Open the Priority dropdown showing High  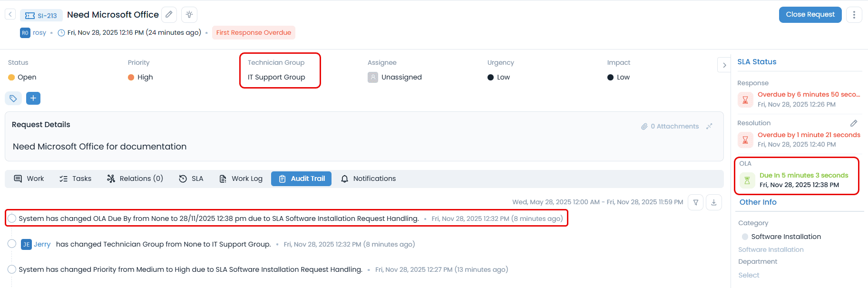(140, 77)
